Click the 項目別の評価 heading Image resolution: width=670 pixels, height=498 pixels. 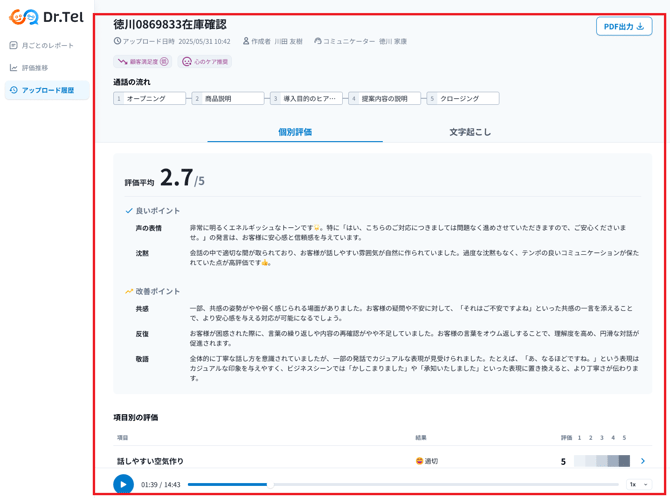pos(136,418)
